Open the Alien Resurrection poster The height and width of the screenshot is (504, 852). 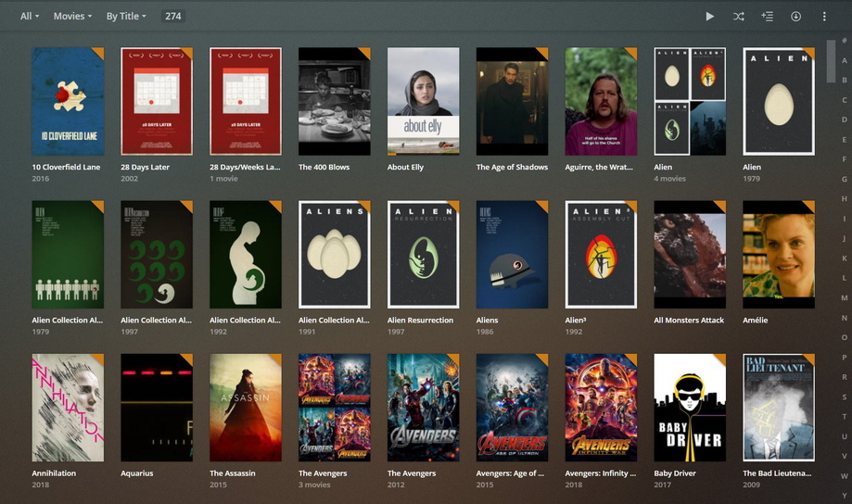point(424,255)
